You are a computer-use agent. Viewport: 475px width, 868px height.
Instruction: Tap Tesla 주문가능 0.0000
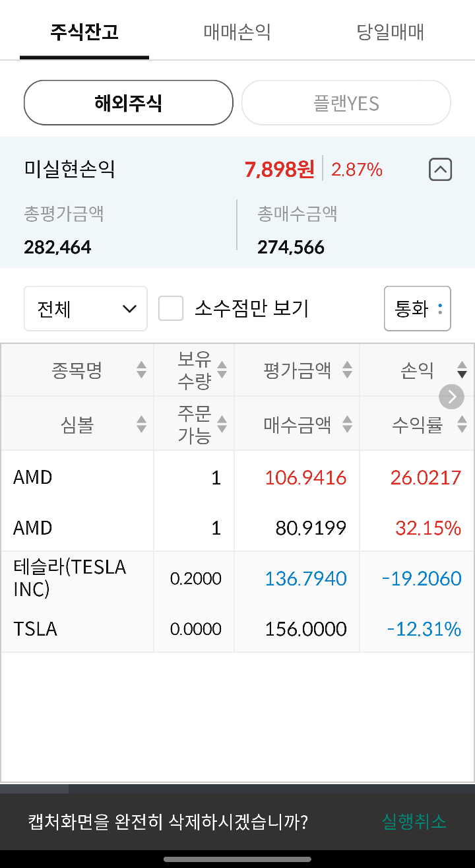[x=196, y=629]
